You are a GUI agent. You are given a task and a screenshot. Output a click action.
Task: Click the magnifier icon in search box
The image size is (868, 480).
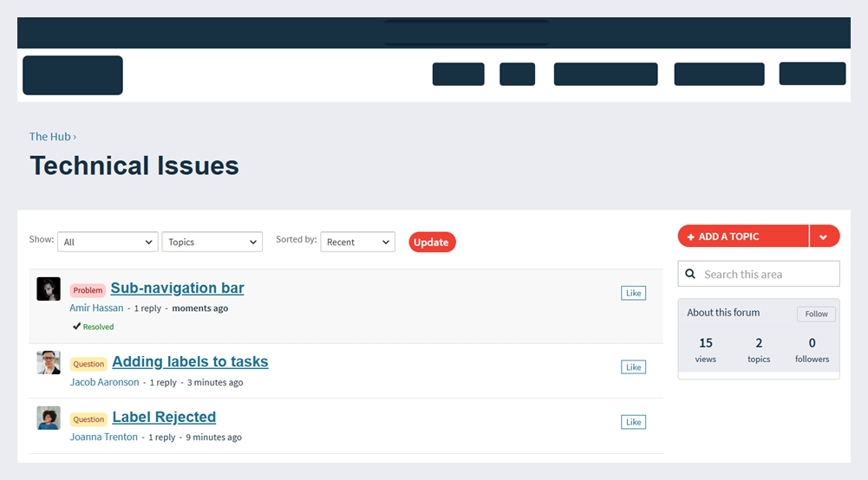click(x=690, y=274)
